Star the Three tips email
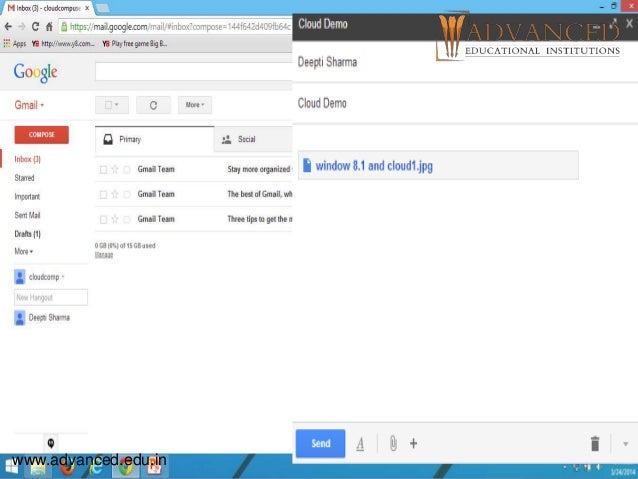638x479 pixels. pos(115,219)
